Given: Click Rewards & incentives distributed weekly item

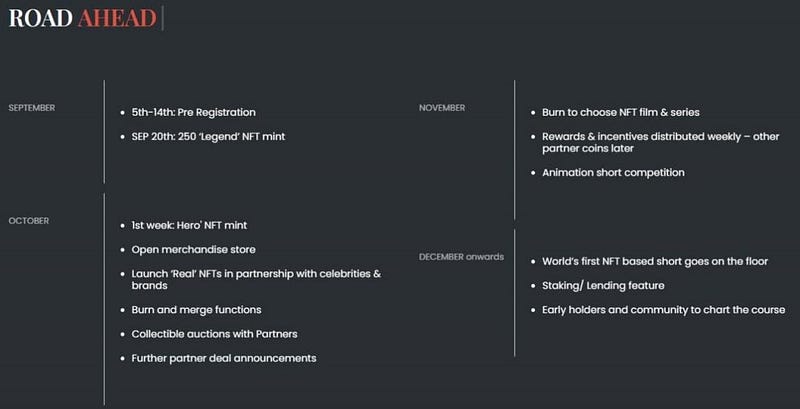Looking at the screenshot, I should point(661,142).
